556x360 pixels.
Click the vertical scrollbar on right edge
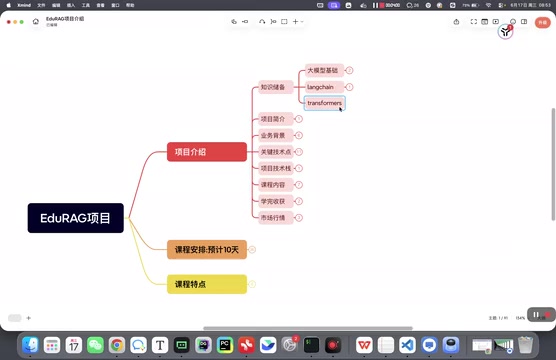(x=553, y=164)
